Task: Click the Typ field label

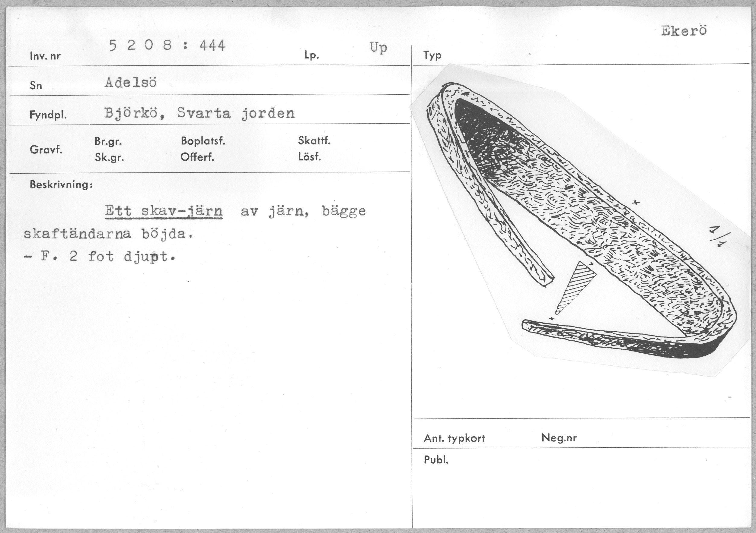Action: tap(432, 55)
